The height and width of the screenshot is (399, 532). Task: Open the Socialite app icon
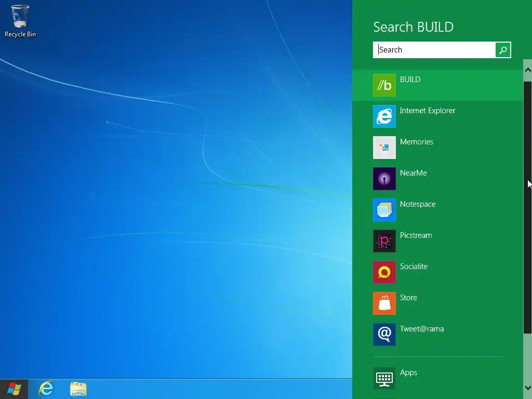(x=384, y=272)
